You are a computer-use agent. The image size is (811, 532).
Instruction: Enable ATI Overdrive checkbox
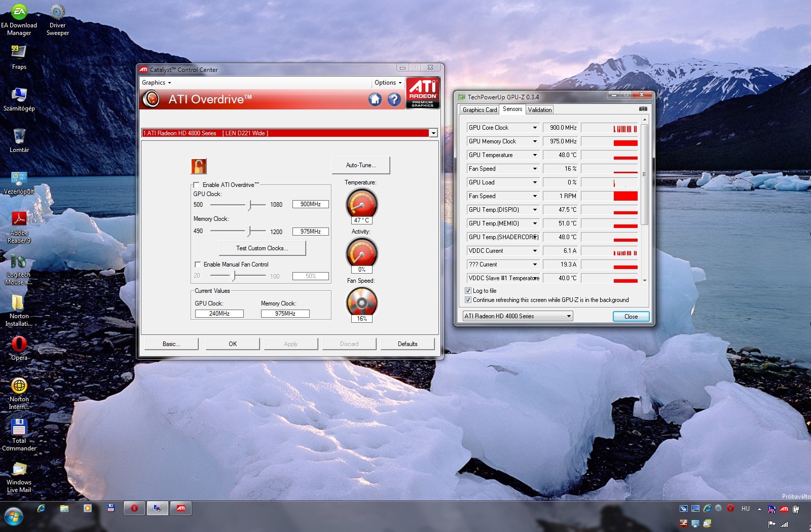click(x=196, y=185)
